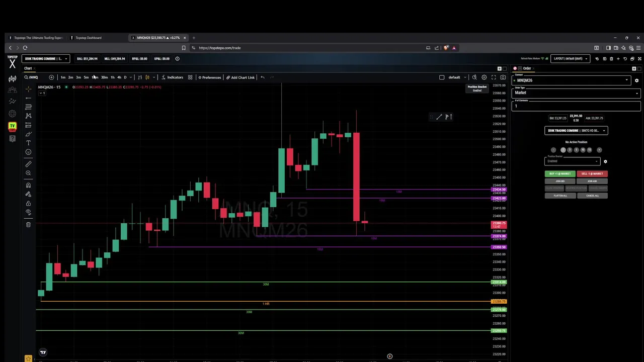Open the stats trend sidebar icon
Image resolution: width=644 pixels, height=362 pixels.
coord(12,102)
